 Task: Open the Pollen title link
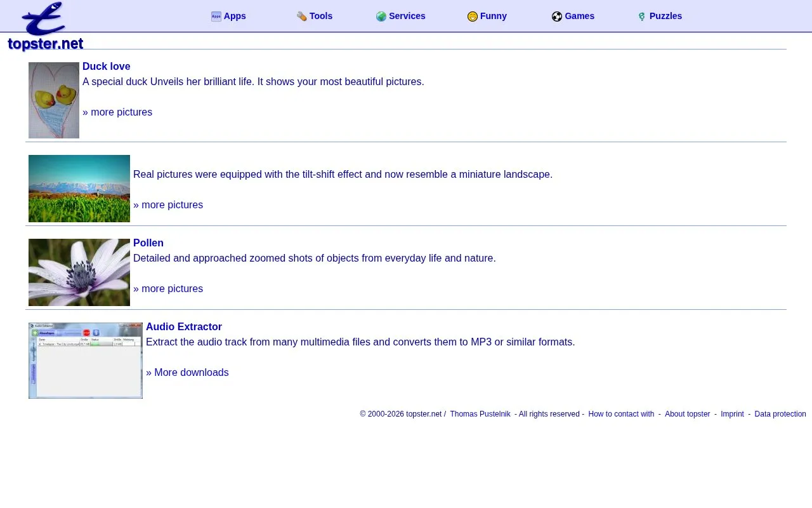point(148,243)
